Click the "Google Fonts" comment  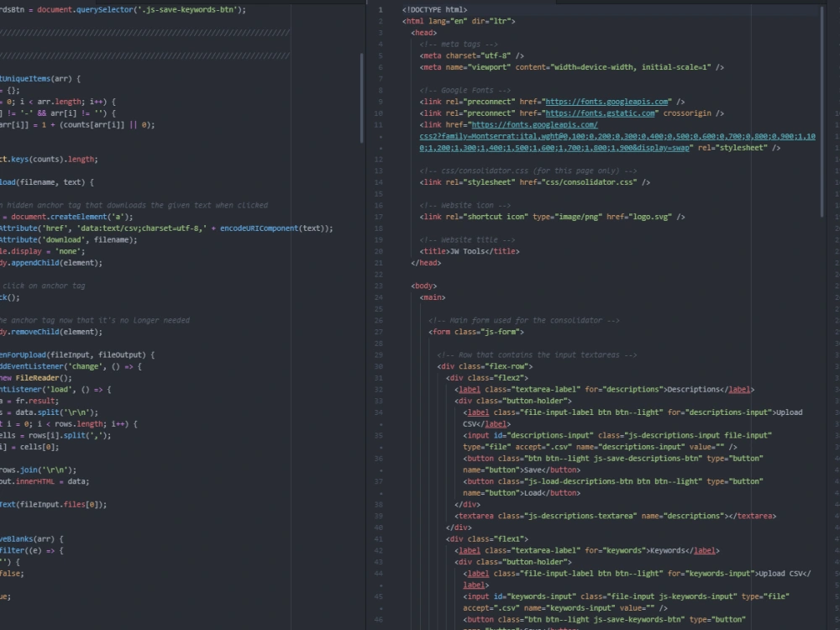coord(465,90)
